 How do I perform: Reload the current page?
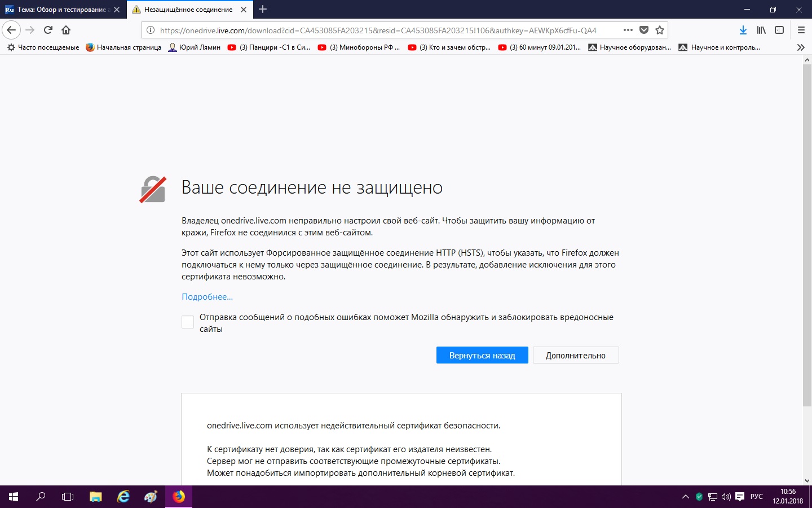pyautogui.click(x=48, y=30)
